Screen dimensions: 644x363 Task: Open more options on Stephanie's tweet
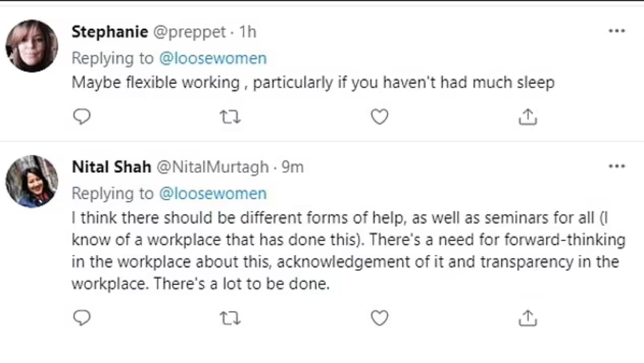(x=617, y=31)
